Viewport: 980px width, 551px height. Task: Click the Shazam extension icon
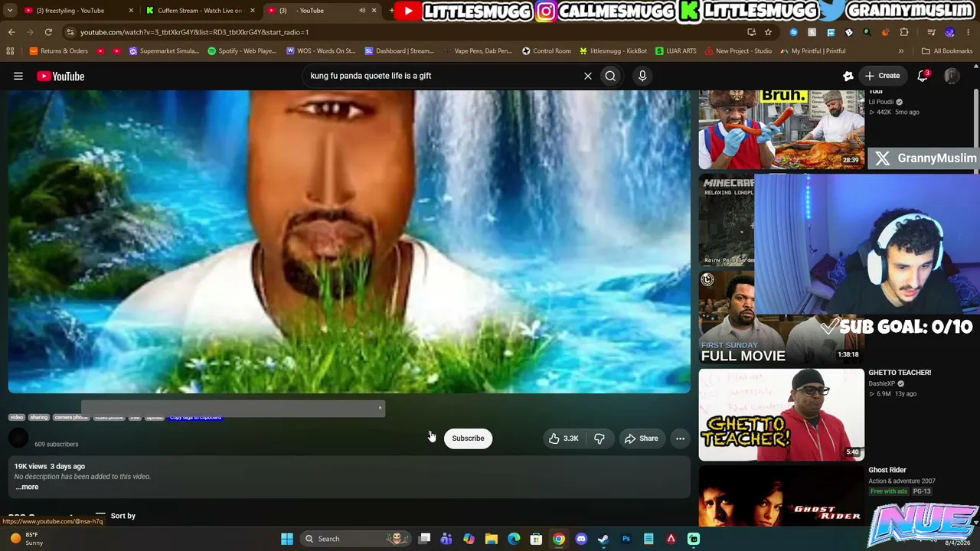793,32
